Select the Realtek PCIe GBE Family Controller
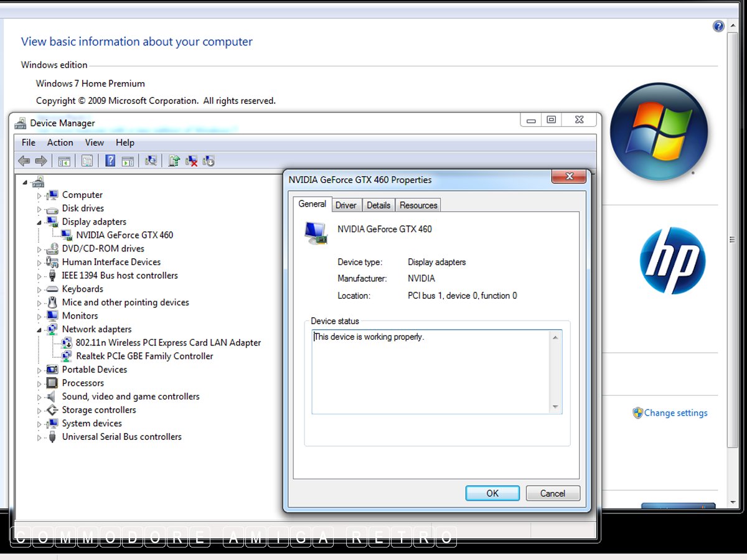 [144, 356]
